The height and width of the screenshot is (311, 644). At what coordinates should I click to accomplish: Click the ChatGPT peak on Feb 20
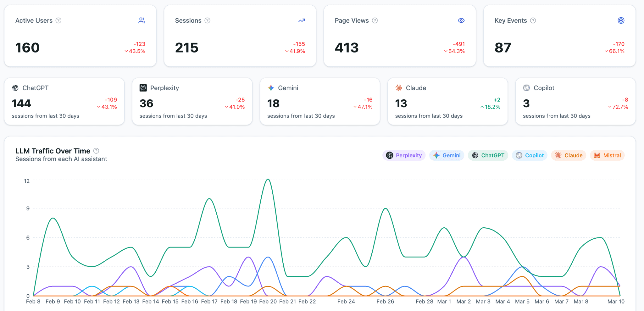pyautogui.click(x=268, y=179)
